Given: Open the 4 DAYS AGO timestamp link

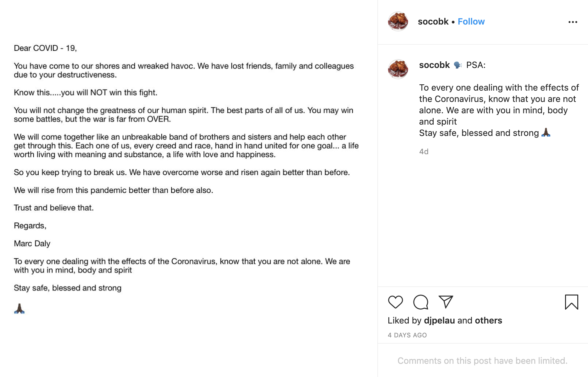Looking at the screenshot, I should (x=407, y=335).
